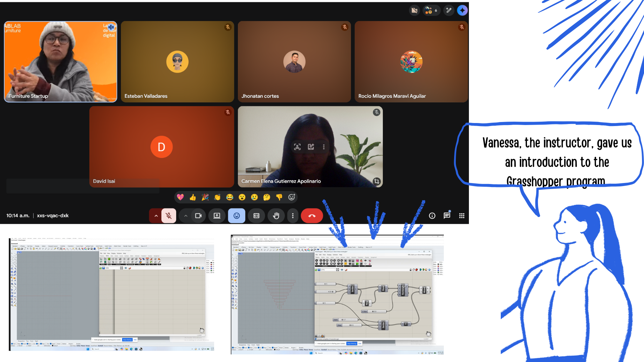Viewport: 644px width, 362px height.
Task: Expand audio settings chevron beside microphone
Action: pos(156,216)
